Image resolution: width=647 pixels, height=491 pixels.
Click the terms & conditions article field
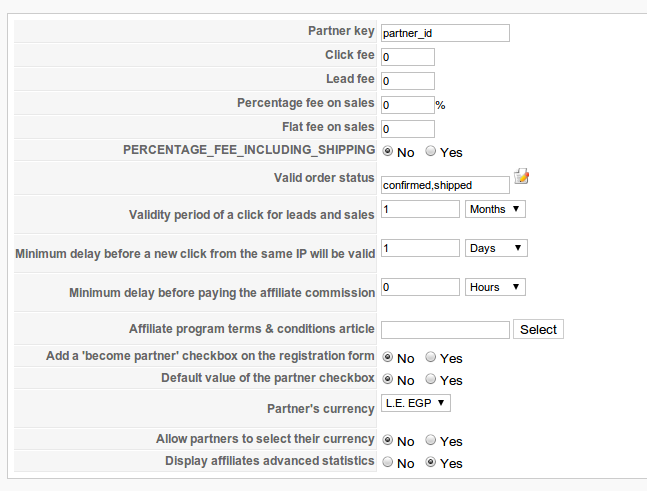pyautogui.click(x=445, y=329)
